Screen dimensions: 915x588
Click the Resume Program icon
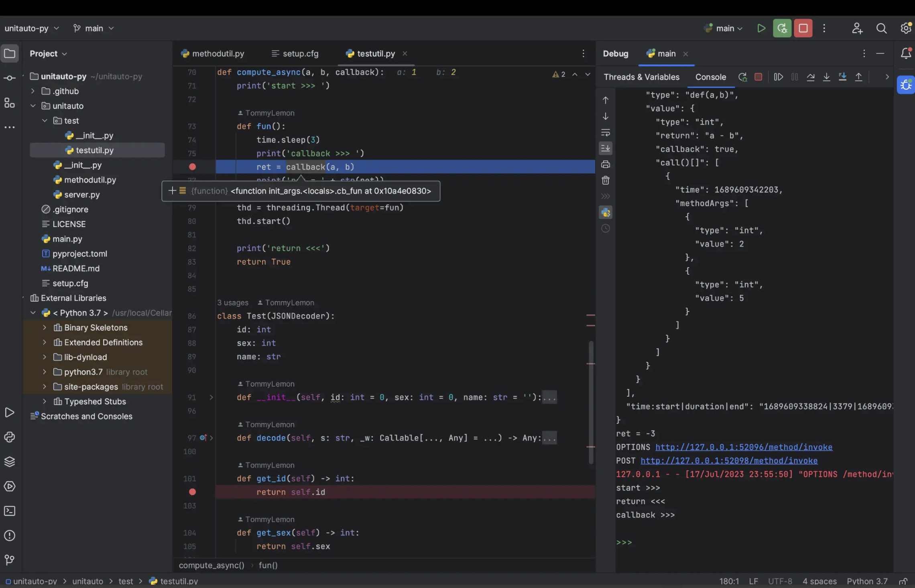[778, 77]
